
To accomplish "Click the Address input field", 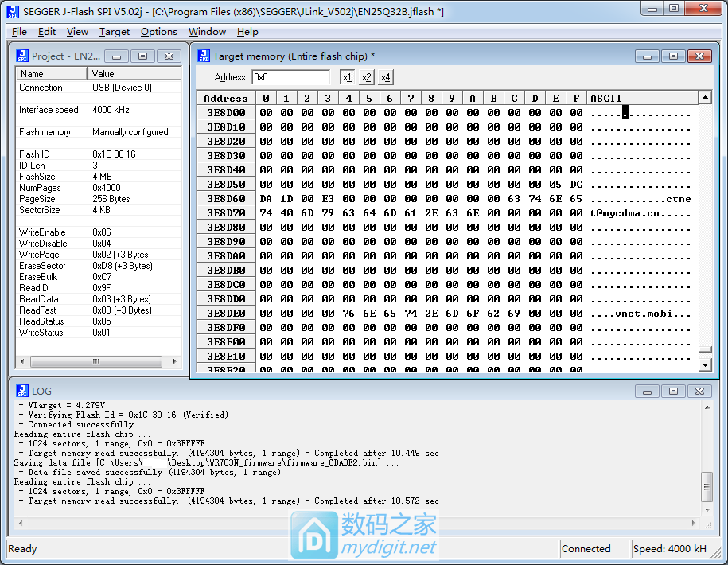I will [290, 77].
